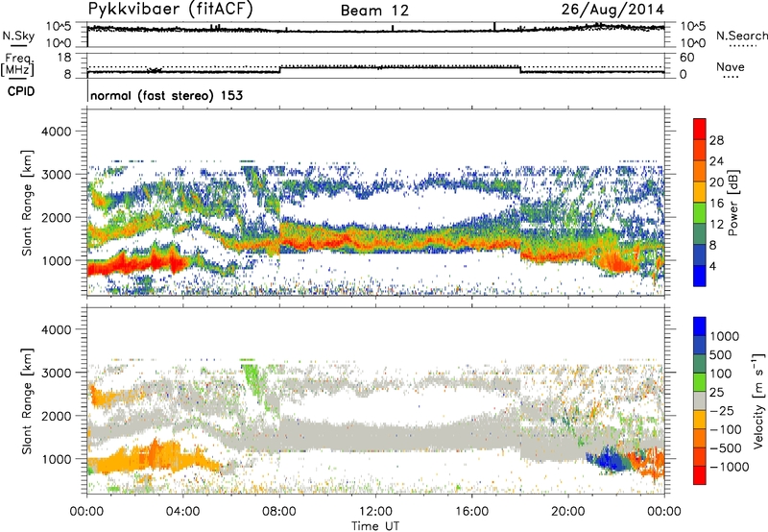Click the "18" frequency axis tick label

pyautogui.click(x=63, y=58)
